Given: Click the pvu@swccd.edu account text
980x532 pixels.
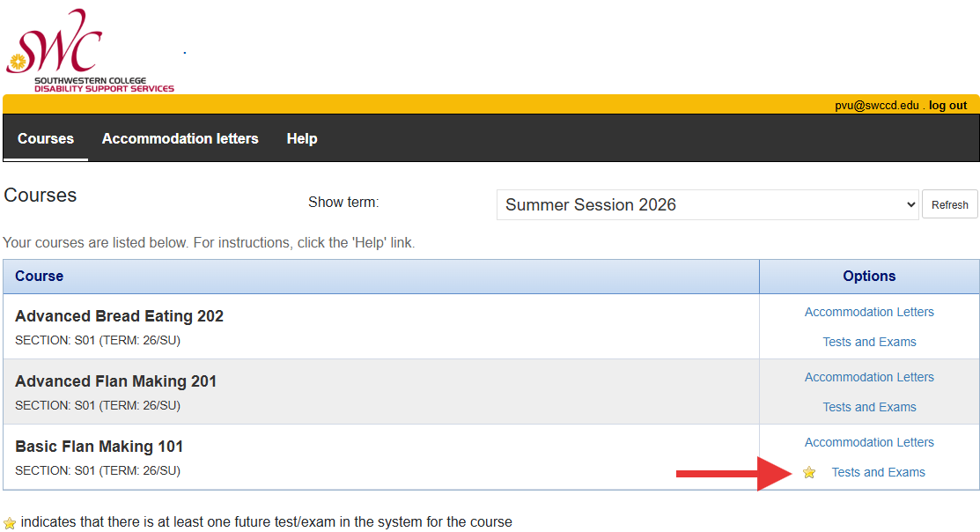Looking at the screenshot, I should coord(877,106).
